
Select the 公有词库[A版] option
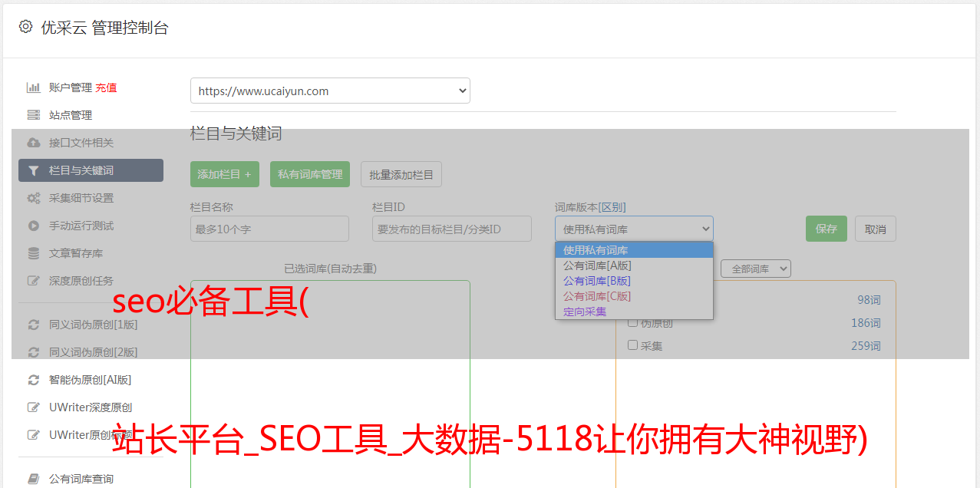point(634,265)
